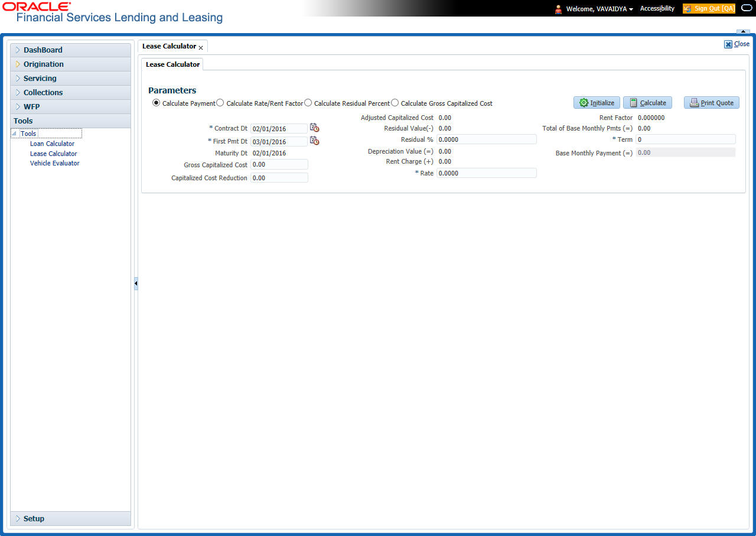The height and width of the screenshot is (536, 756).
Task: Click the First Pmt Dt input field
Action: [279, 141]
